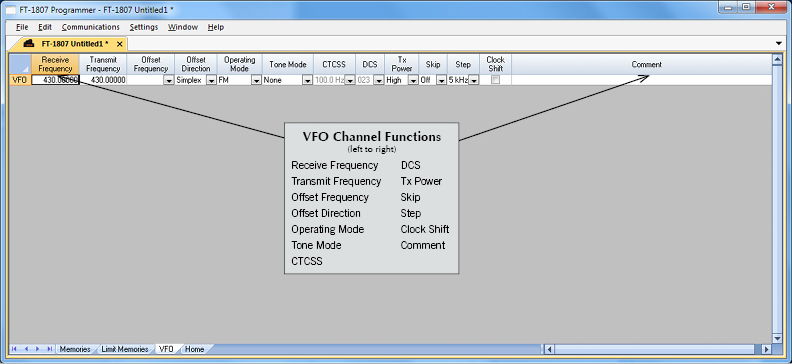Click the grid select-all corner cell
The width and height of the screenshot is (792, 364).
point(20,65)
